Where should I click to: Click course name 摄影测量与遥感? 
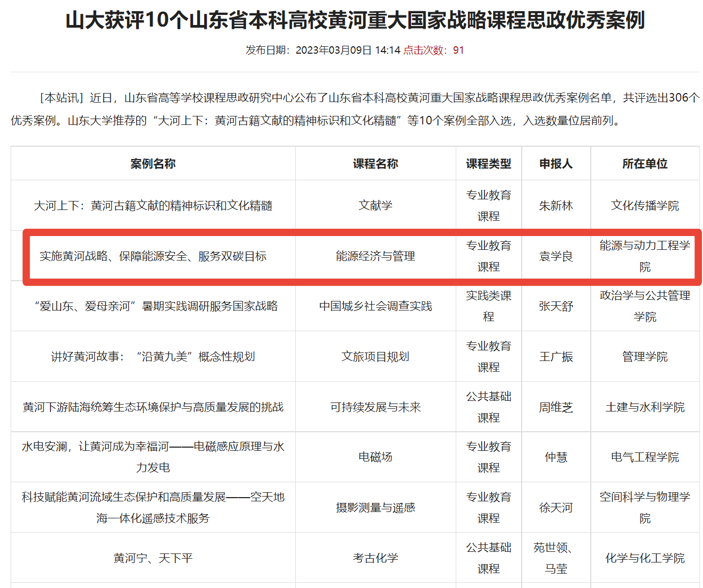click(375, 508)
